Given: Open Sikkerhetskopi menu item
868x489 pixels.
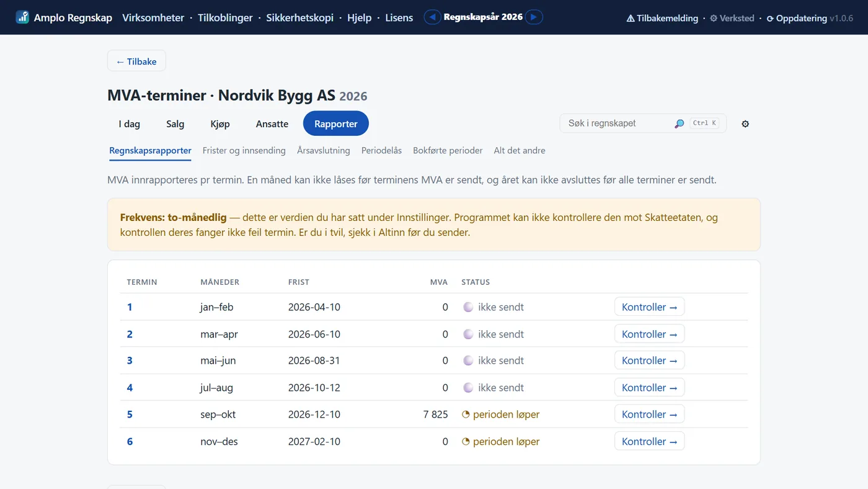Looking at the screenshot, I should point(299,17).
